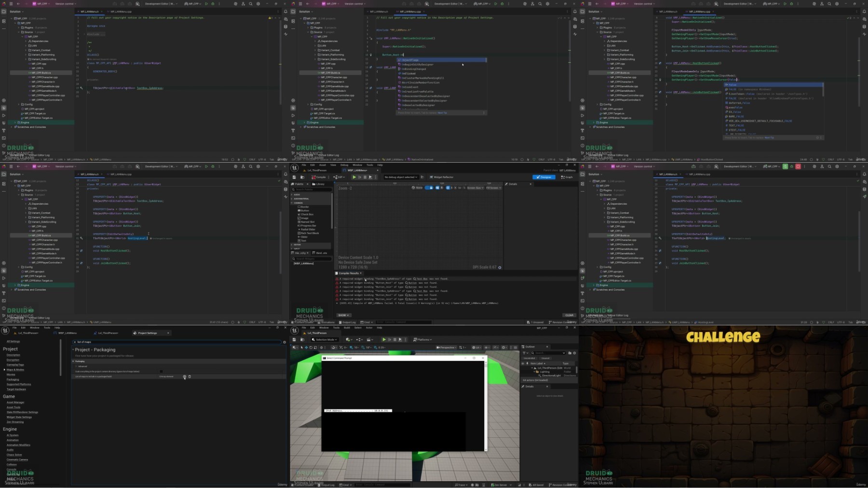This screenshot has width=868, height=488.
Task: Open the Selection Mode dropdown in the level editor
Action: point(325,339)
